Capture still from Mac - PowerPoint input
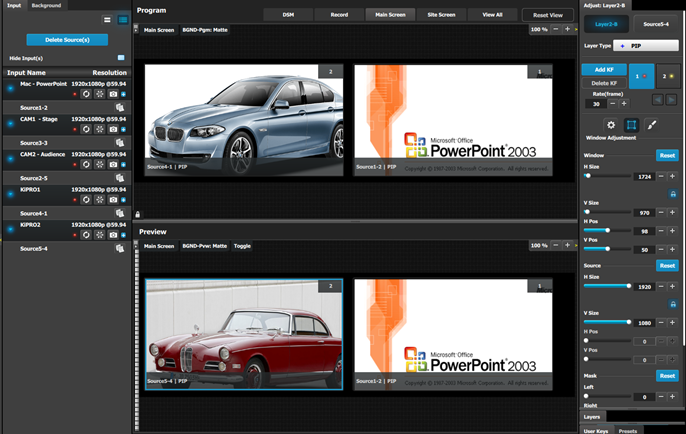The width and height of the screenshot is (686, 434). point(113,94)
